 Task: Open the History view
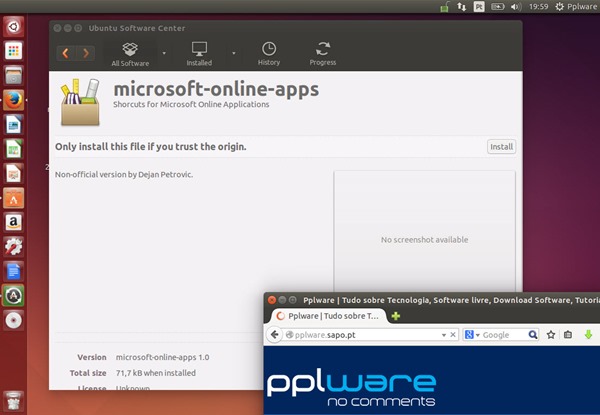[x=269, y=54]
